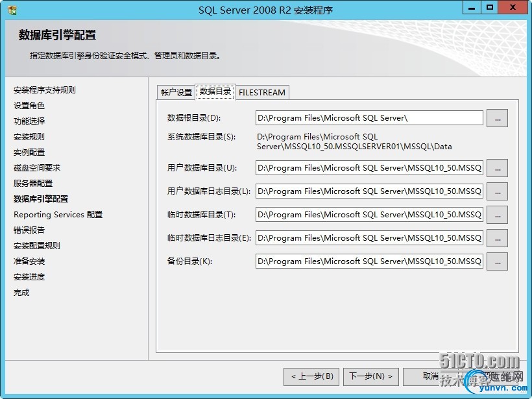Click 安装配置规则 step in sidebar
This screenshot has width=532, height=399.
click(x=36, y=246)
